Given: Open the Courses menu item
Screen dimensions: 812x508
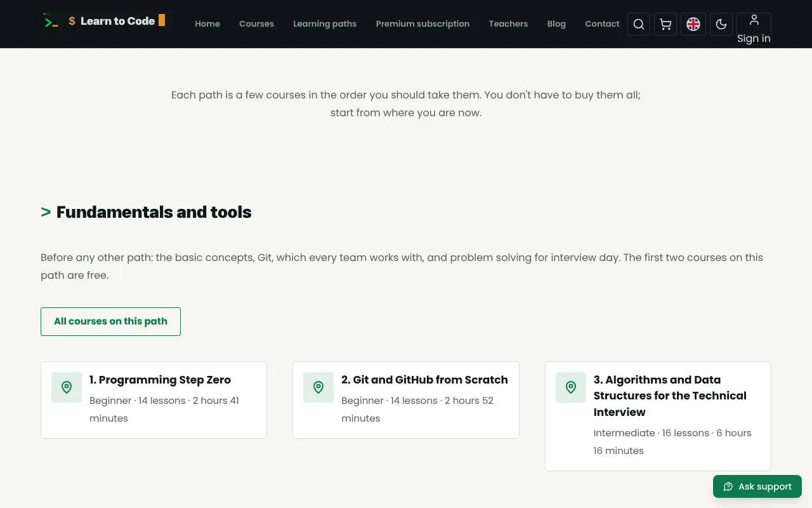Looking at the screenshot, I should point(256,23).
